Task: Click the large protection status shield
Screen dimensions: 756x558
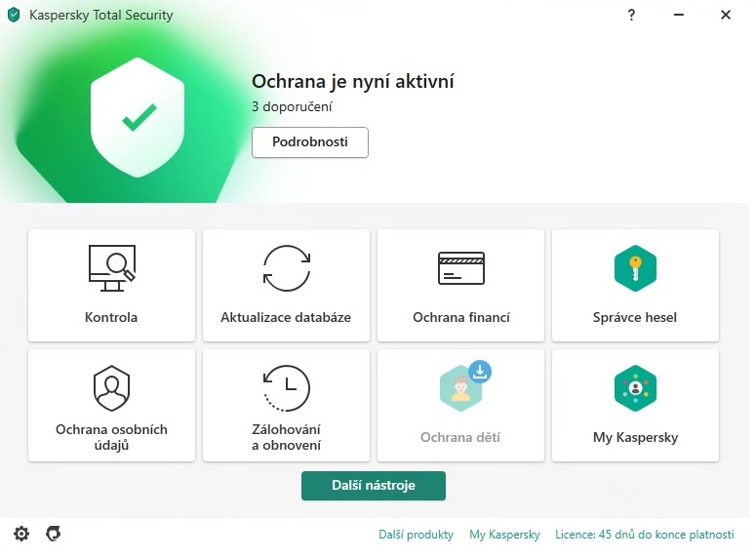Action: click(x=138, y=117)
